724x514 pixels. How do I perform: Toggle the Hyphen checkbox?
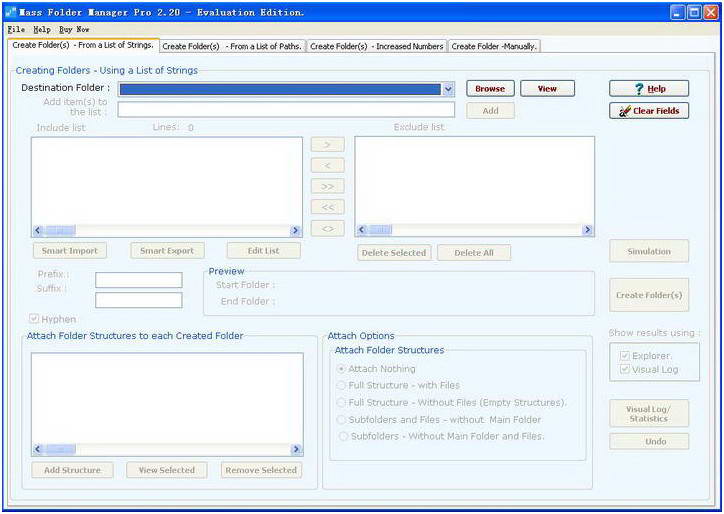[x=34, y=319]
